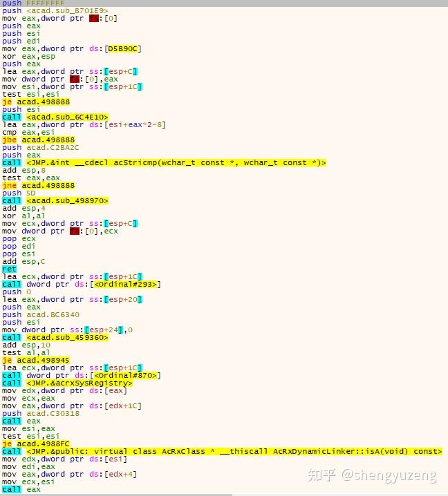Select the add esp,4 instruction
The image size is (448, 496).
24,208
